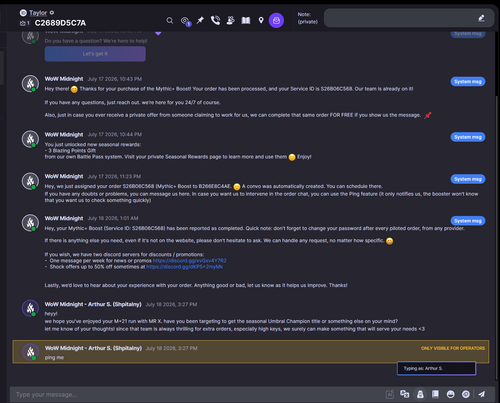Viewport: 500px width, 403px height.
Task: Click System msg badge on 1:01 AM message
Action: [468, 221]
